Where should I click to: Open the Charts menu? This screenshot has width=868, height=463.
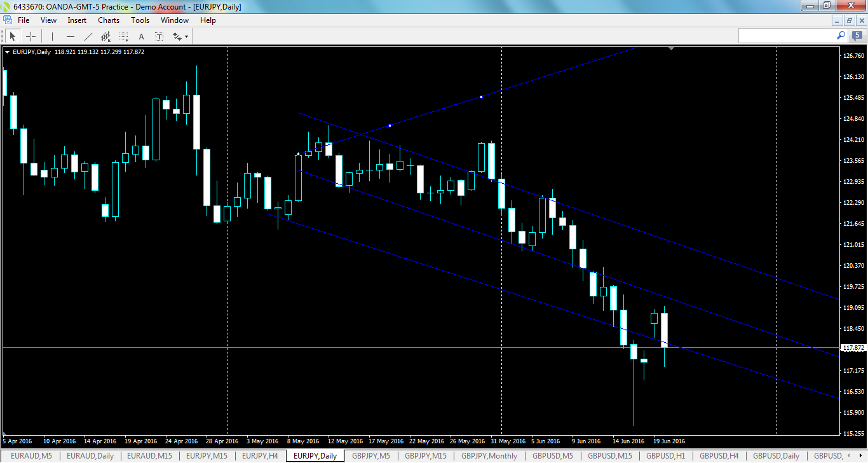click(x=108, y=20)
